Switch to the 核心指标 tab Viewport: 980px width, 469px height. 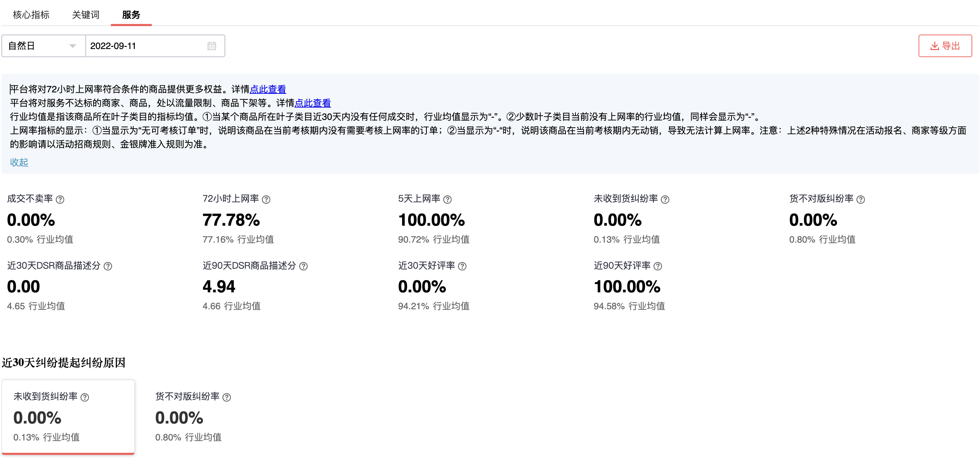[x=31, y=14]
